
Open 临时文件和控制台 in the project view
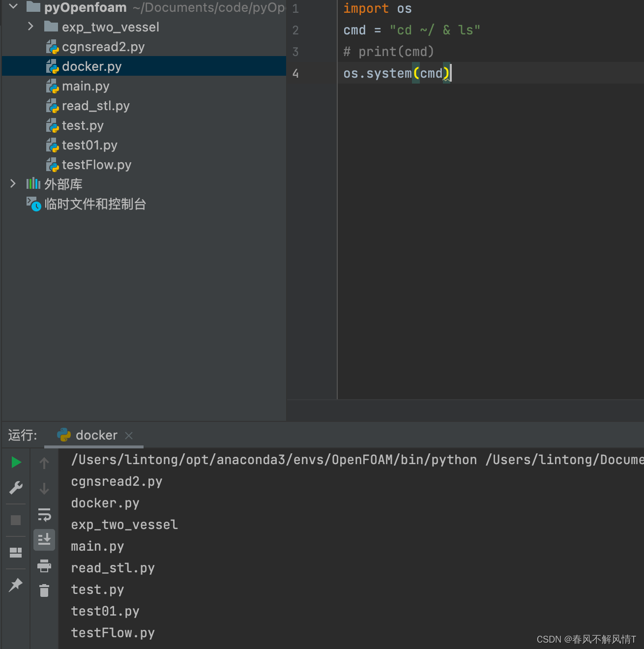click(96, 204)
